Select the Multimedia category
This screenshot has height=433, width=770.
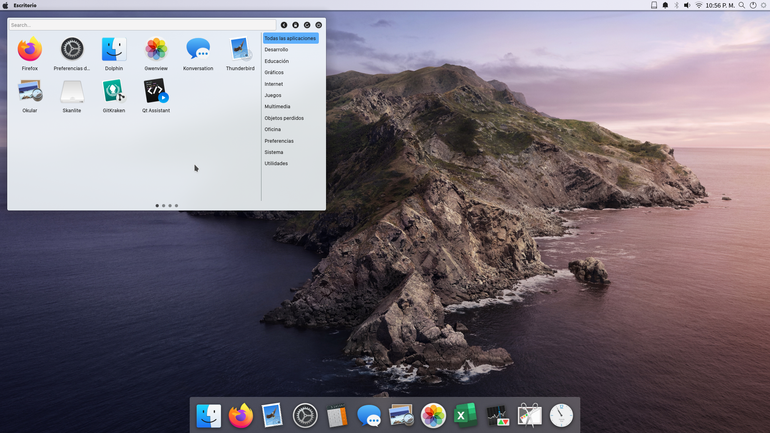click(277, 107)
